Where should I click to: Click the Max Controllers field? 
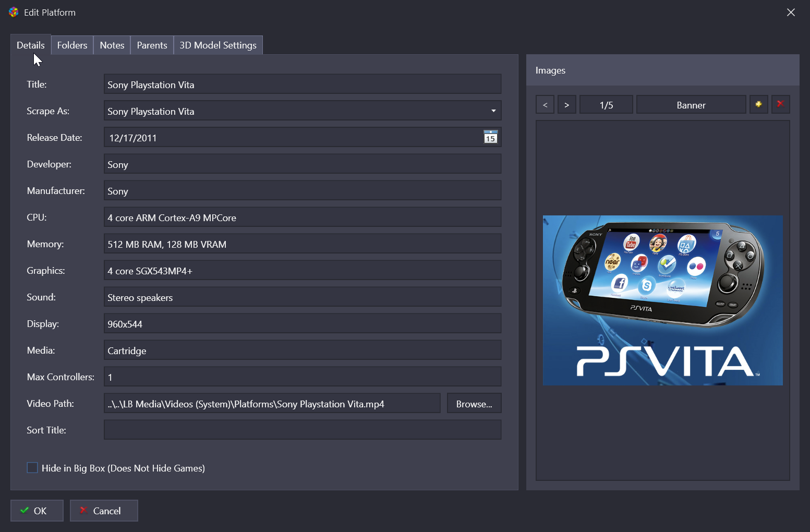point(303,377)
